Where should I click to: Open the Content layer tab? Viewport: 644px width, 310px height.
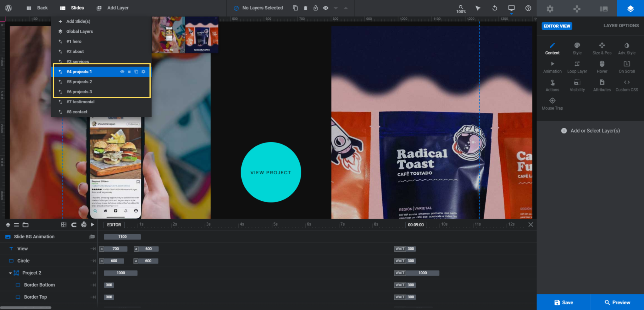(x=552, y=49)
